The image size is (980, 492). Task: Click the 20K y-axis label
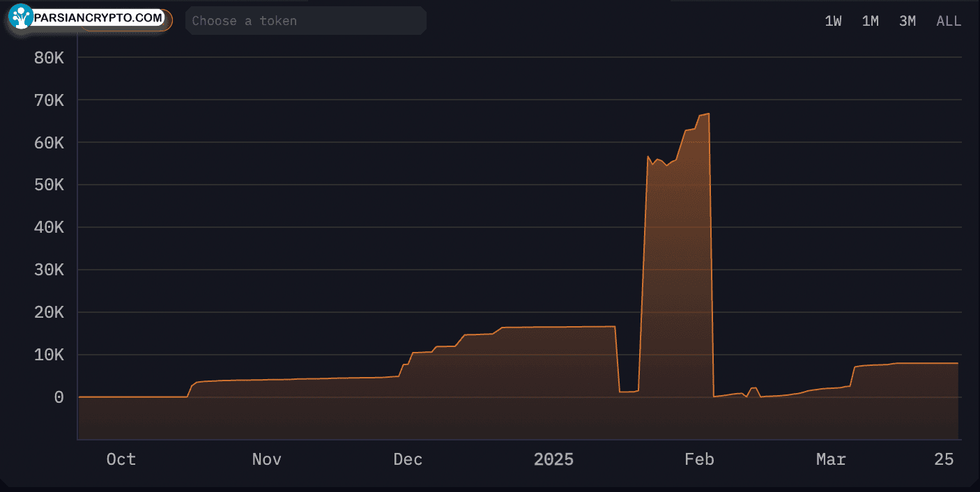pos(49,313)
